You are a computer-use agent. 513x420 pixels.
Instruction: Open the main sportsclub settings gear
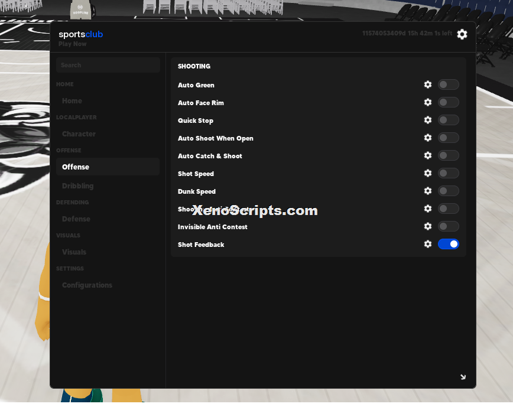click(462, 34)
